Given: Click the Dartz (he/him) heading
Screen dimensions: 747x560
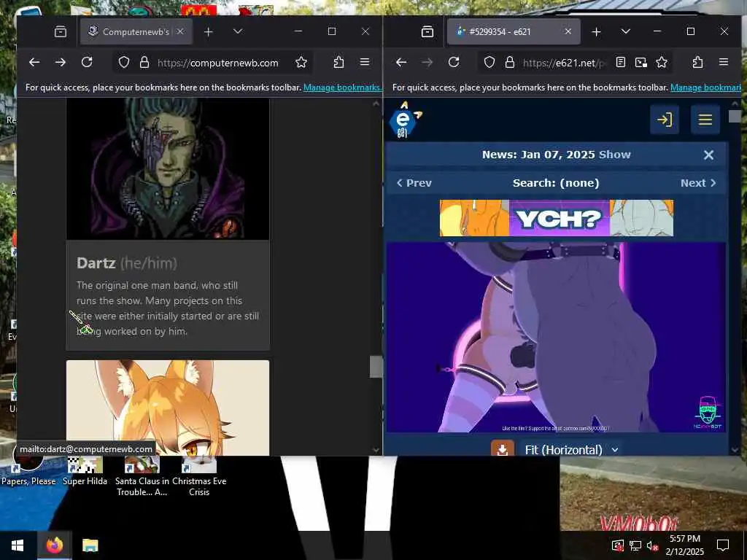Looking at the screenshot, I should pyautogui.click(x=127, y=262).
